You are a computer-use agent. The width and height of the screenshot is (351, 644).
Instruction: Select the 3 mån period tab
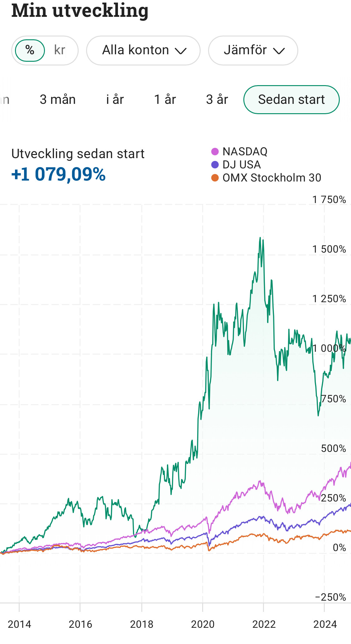[x=58, y=99]
